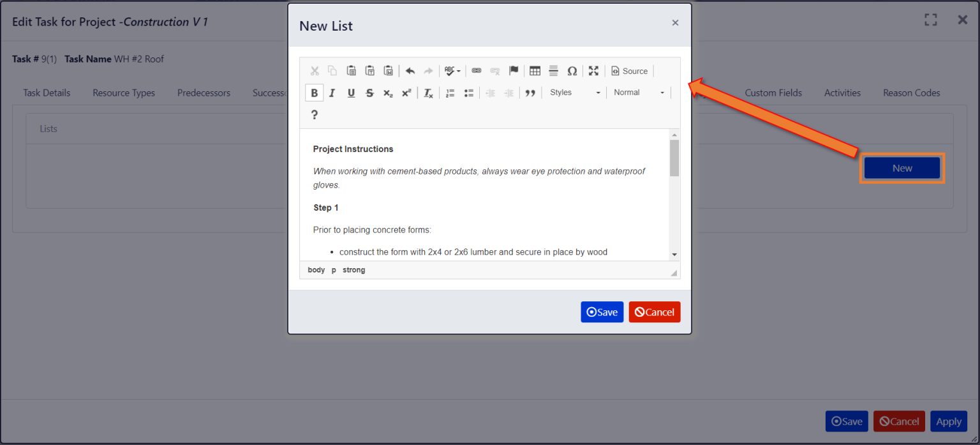This screenshot has width=980, height=445.
Task: Open the Reason Codes tab
Action: (911, 93)
